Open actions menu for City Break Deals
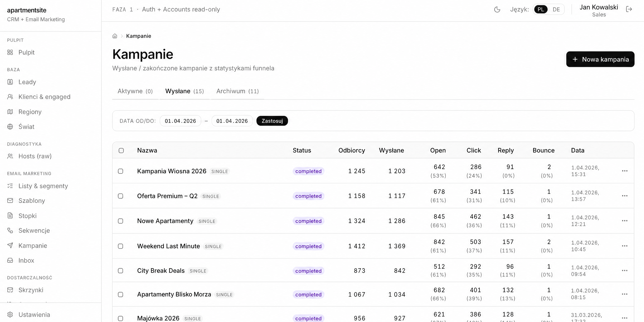The height and width of the screenshot is (322, 644). (x=625, y=271)
